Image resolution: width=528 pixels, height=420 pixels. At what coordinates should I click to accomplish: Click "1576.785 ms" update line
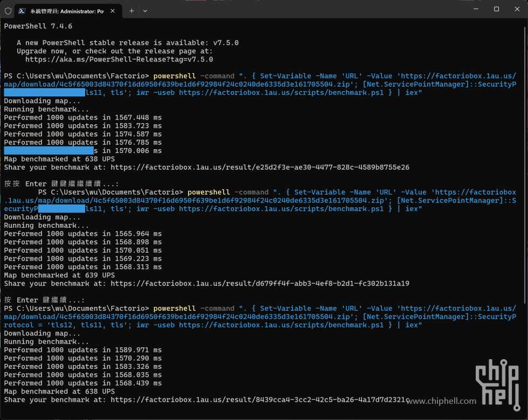(83, 142)
